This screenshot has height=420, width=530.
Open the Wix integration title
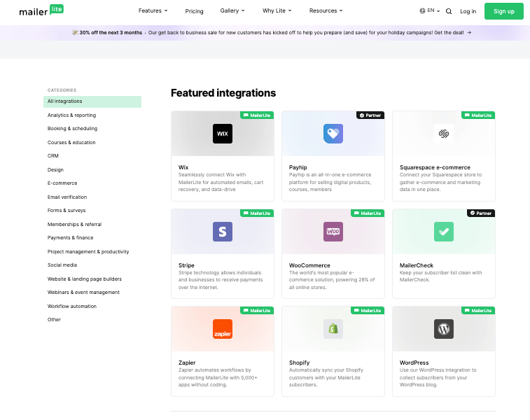(x=183, y=167)
